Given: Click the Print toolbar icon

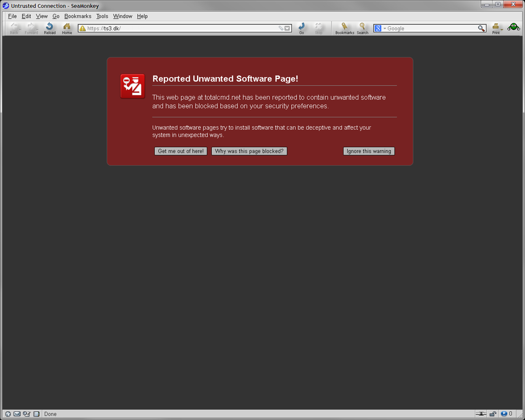Looking at the screenshot, I should [x=496, y=28].
